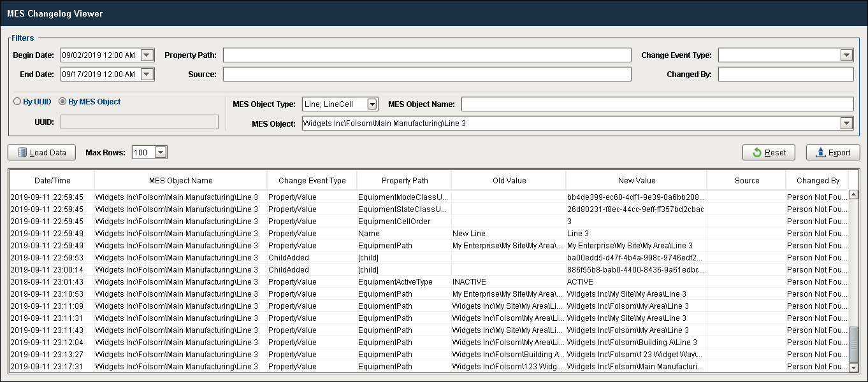Select the By UUID radio button
This screenshot has height=382, width=868.
click(17, 102)
